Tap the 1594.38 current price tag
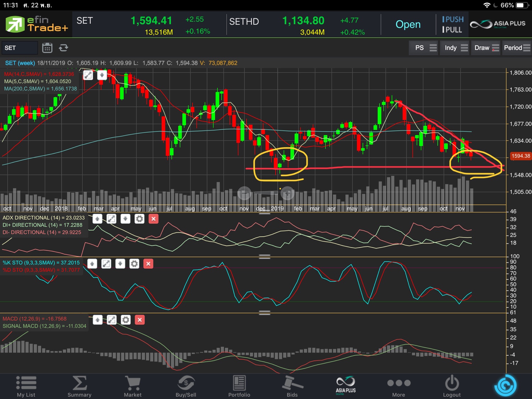The height and width of the screenshot is (399, 532). (520, 156)
